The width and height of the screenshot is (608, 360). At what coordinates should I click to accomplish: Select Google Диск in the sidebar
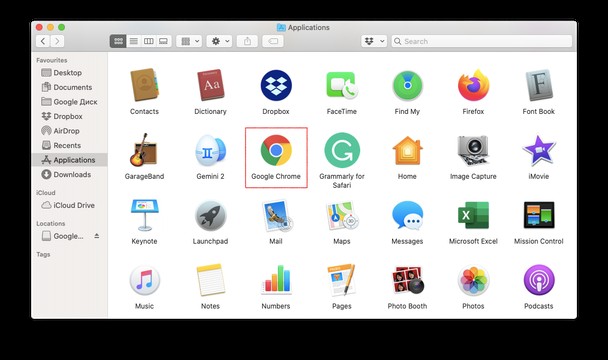[69, 102]
